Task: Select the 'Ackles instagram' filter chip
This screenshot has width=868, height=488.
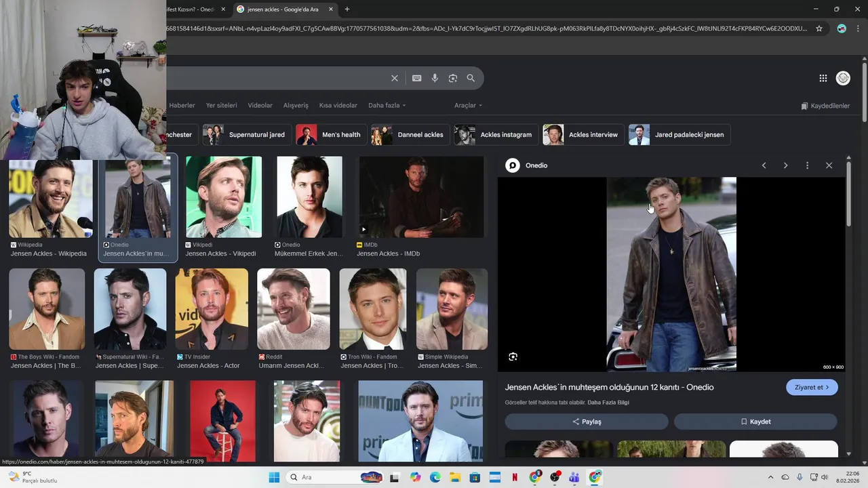Action: click(496, 134)
